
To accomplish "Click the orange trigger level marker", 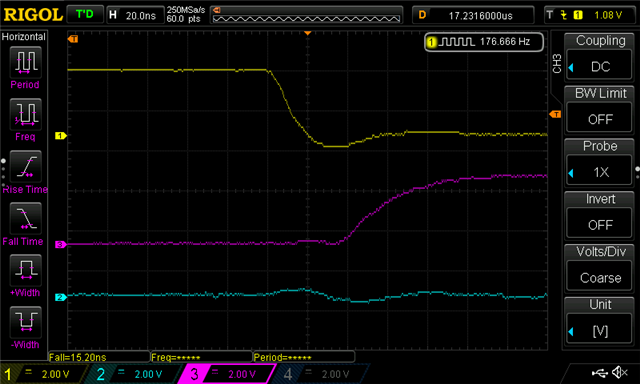I will (555, 114).
